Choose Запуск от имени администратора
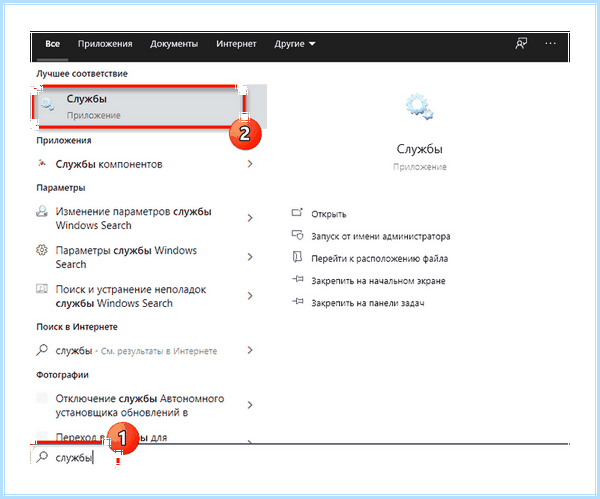 coord(381,236)
